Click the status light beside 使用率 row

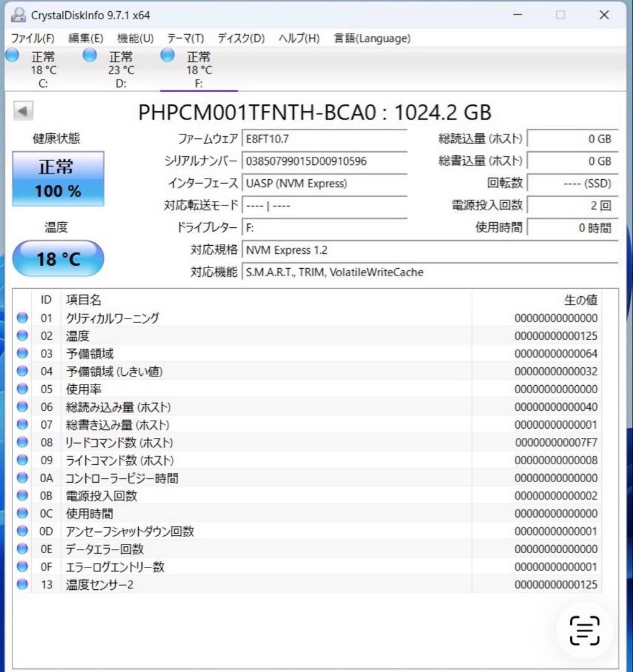click(22, 389)
